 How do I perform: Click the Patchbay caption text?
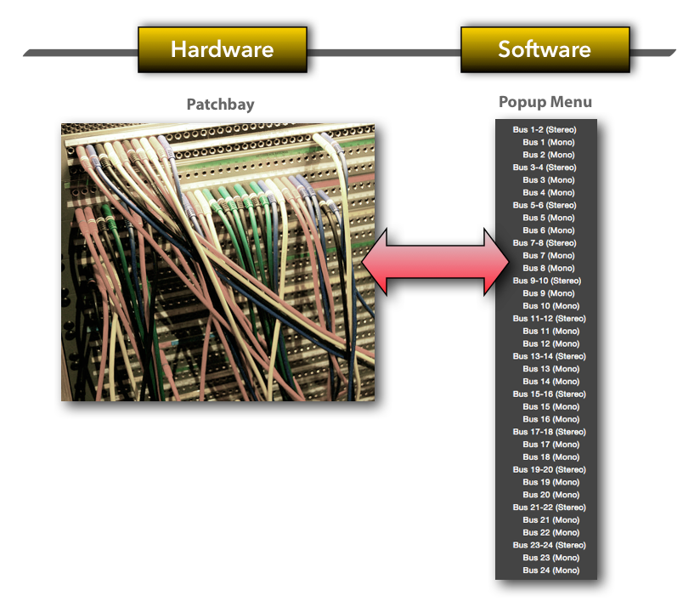pyautogui.click(x=221, y=105)
